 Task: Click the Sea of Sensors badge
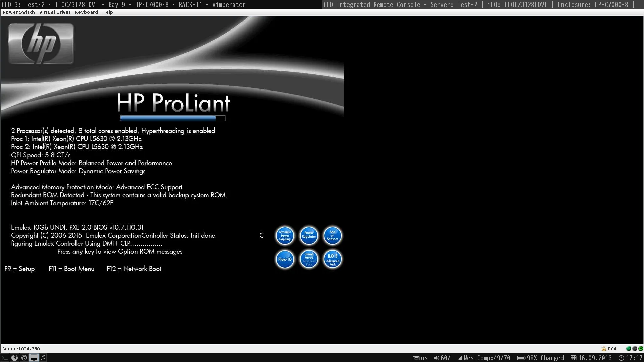[332, 235]
